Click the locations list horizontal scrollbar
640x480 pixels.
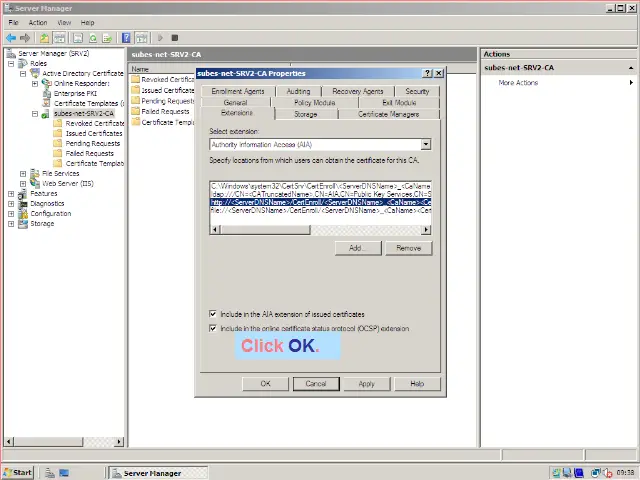point(320,229)
